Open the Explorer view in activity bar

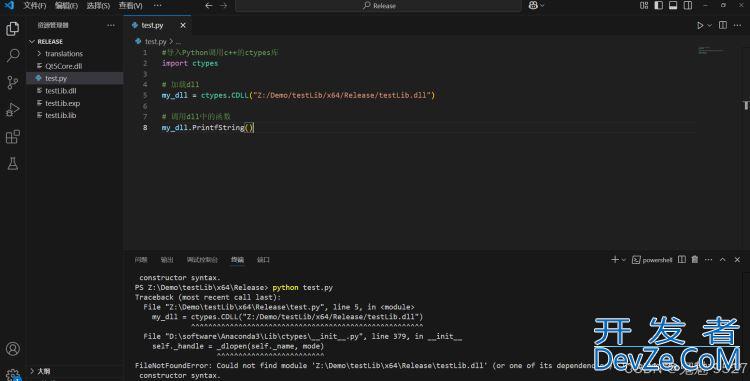pos(13,29)
